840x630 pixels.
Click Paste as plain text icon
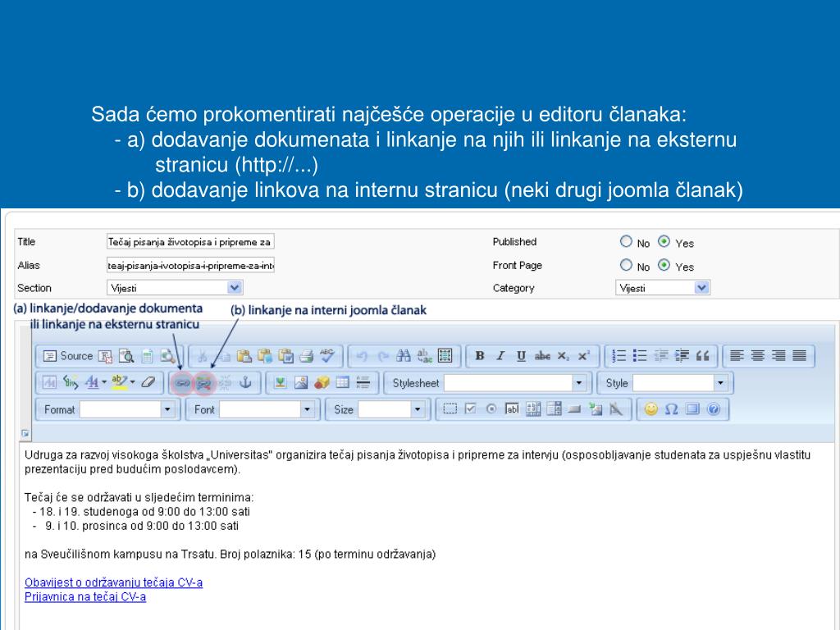click(x=265, y=356)
